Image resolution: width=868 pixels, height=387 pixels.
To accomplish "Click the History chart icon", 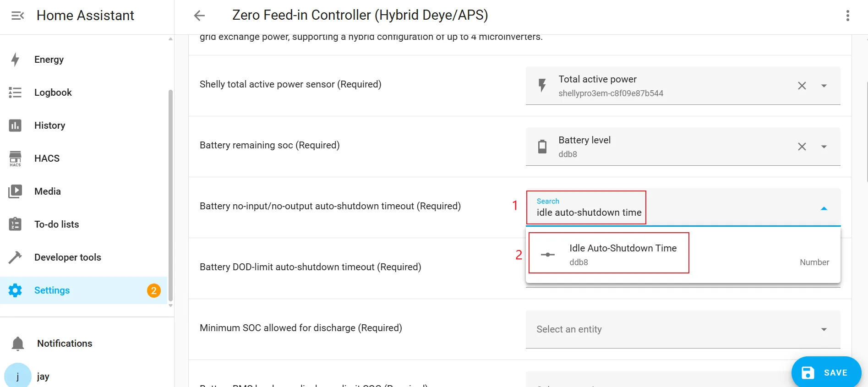I will point(15,125).
